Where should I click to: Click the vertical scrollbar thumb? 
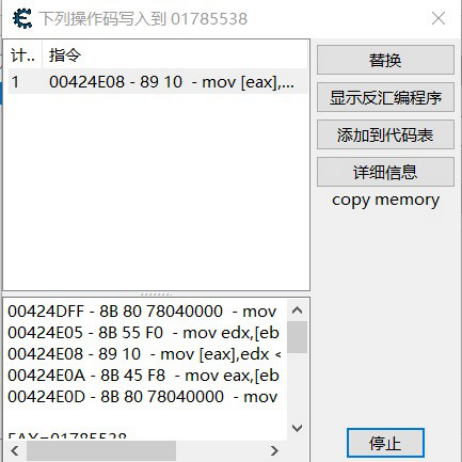point(297,337)
